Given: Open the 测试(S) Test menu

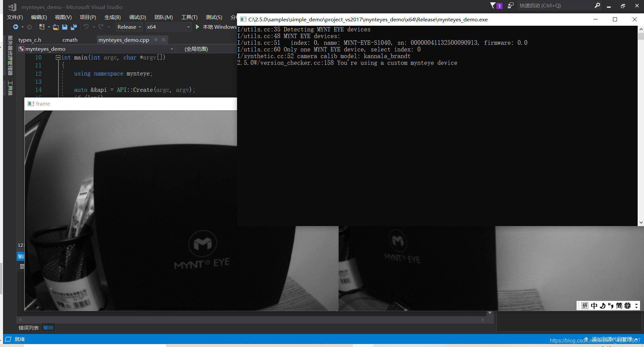Looking at the screenshot, I should pos(214,17).
